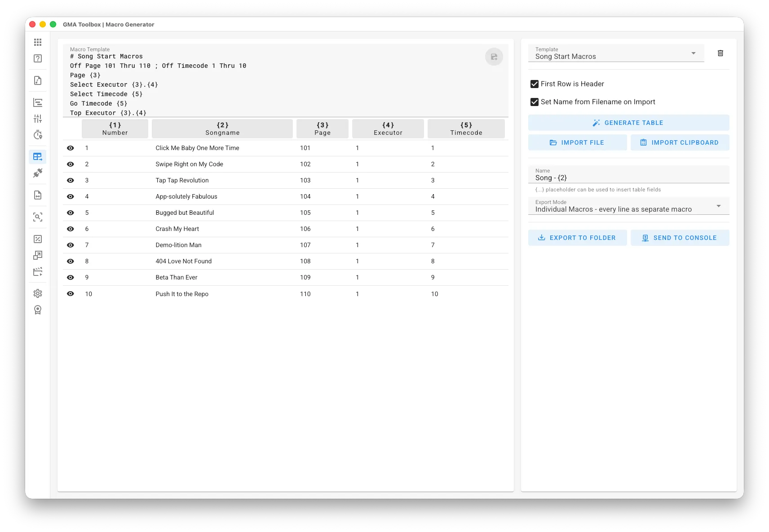This screenshot has width=769, height=532.
Task: Open the stopwatch timecode sidebar icon
Action: 38,135
